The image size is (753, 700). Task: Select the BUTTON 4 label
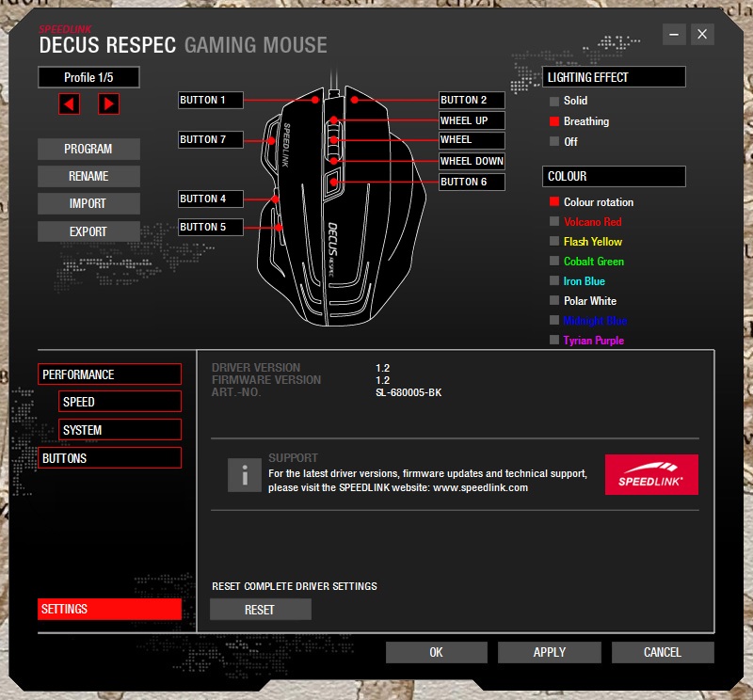point(210,199)
